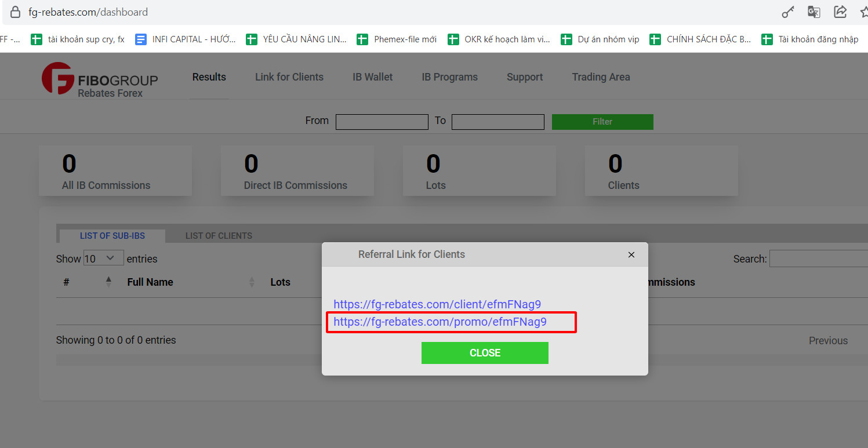This screenshot has height=448, width=868.
Task: Expand the Show entries dropdown
Action: click(x=103, y=258)
